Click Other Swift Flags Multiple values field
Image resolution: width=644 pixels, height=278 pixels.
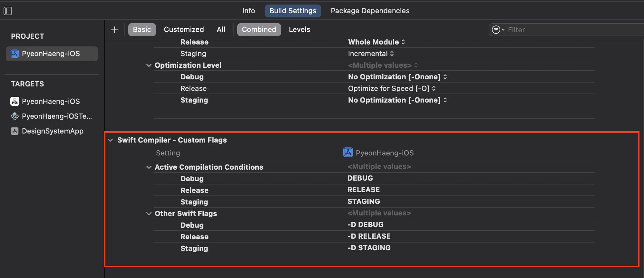[x=379, y=213]
